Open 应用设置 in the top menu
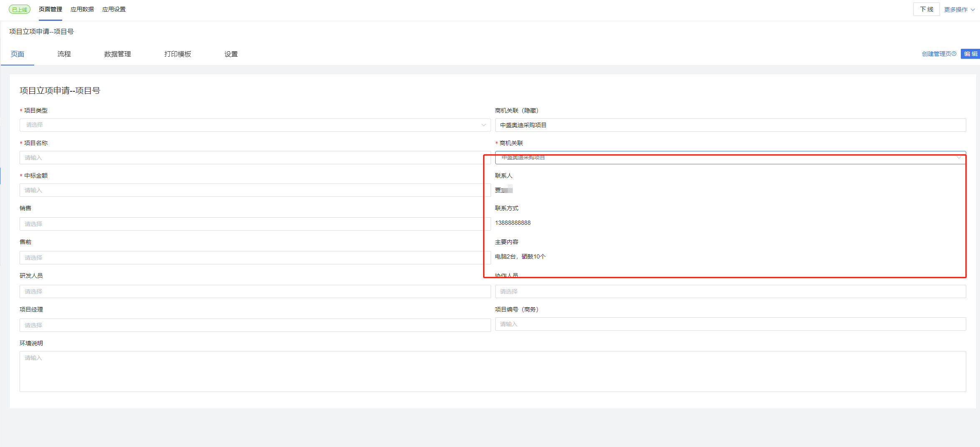980x447 pixels. (114, 9)
